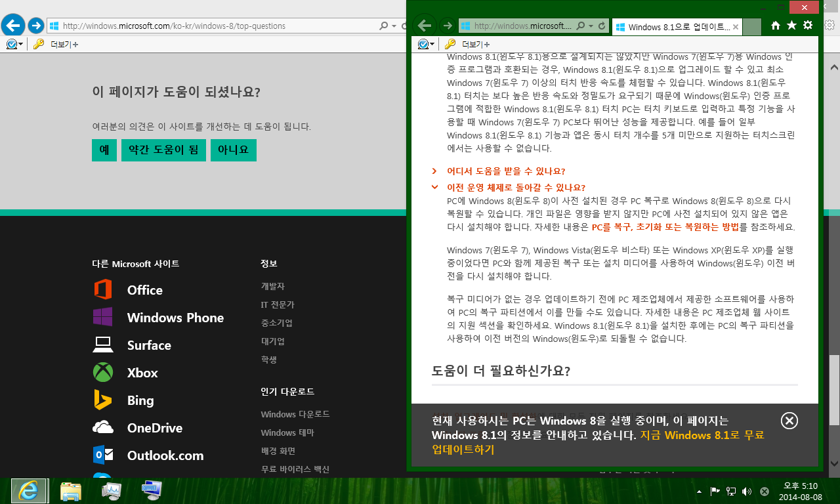The image size is (840, 504).
Task: Click the Outlook.com logo icon
Action: tap(103, 455)
